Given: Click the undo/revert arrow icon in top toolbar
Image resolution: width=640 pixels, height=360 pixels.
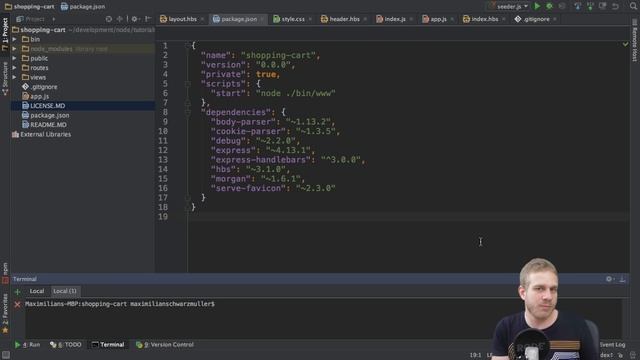Looking at the screenshot, I should (x=615, y=6).
